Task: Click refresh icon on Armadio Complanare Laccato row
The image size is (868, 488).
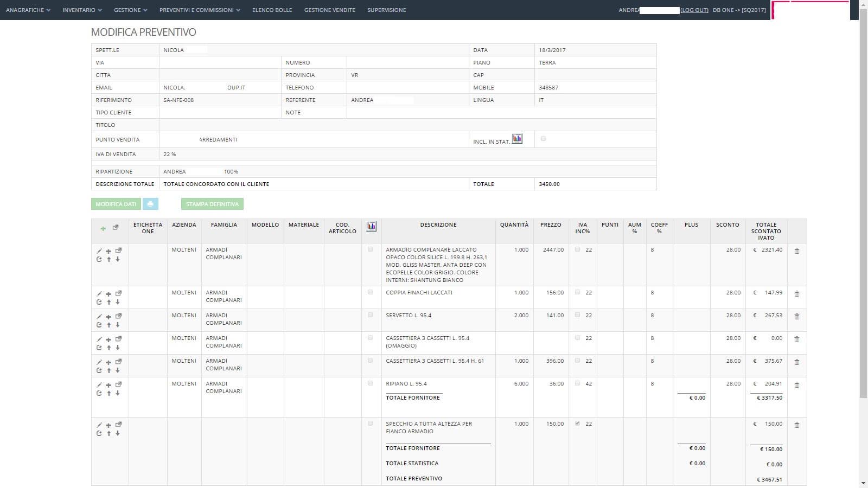Action: [x=99, y=259]
